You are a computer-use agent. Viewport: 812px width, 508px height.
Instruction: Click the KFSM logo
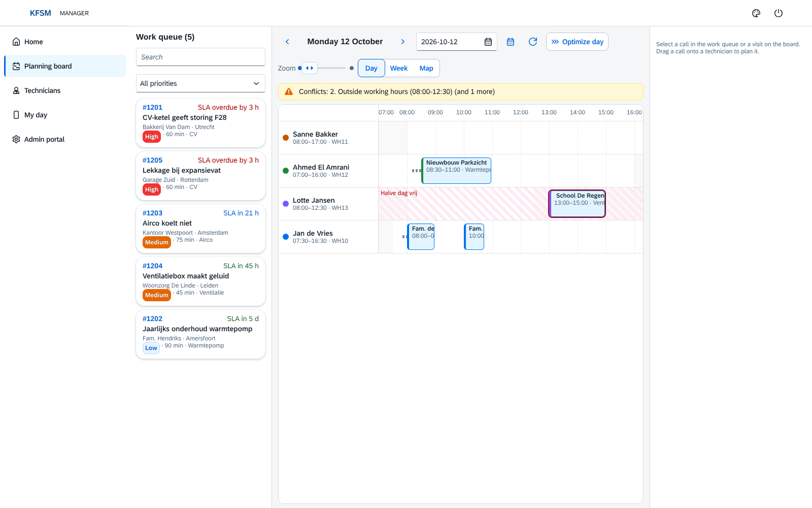pos(41,13)
